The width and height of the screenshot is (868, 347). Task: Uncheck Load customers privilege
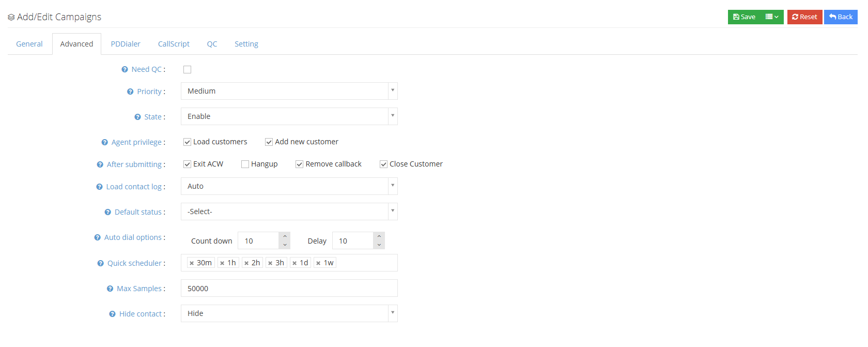point(188,142)
